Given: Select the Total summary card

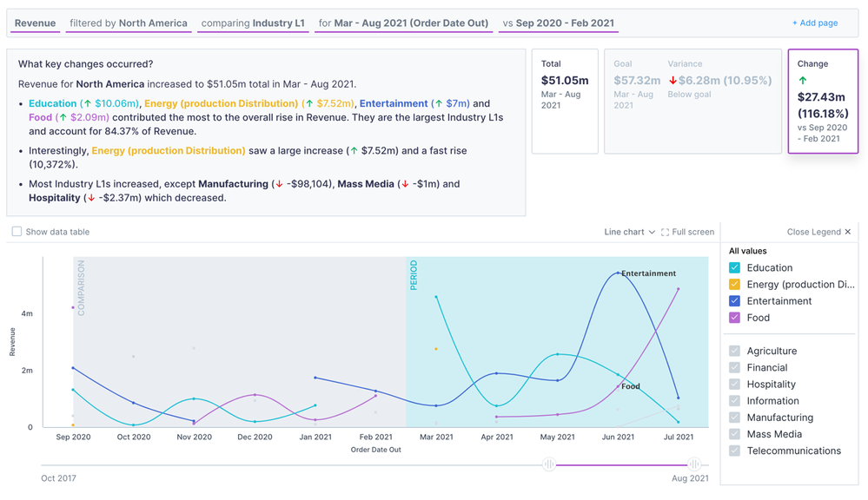Looking at the screenshot, I should pyautogui.click(x=565, y=102).
